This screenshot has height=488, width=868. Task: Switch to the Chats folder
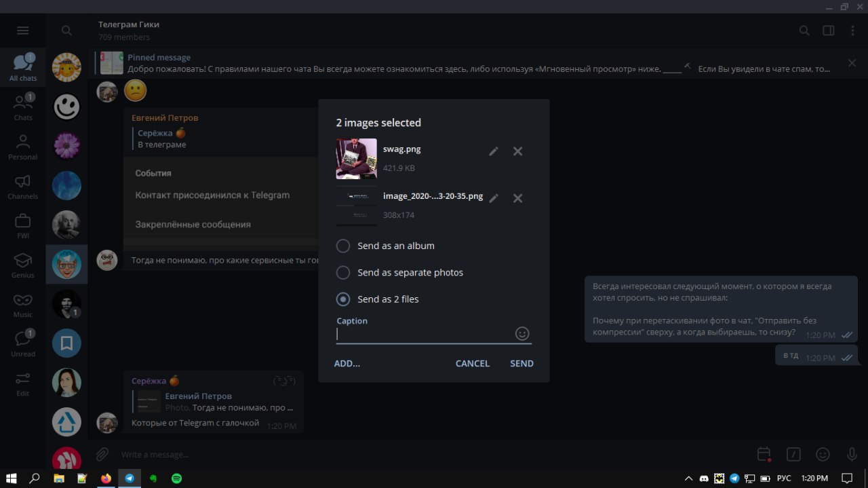(x=23, y=107)
